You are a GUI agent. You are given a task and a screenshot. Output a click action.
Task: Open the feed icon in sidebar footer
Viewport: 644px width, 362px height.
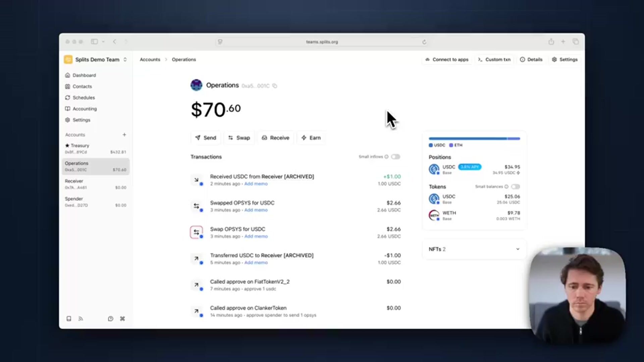click(x=80, y=319)
